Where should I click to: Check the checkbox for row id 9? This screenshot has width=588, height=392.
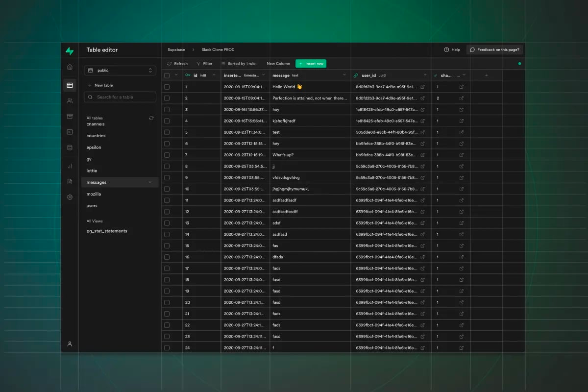point(167,178)
